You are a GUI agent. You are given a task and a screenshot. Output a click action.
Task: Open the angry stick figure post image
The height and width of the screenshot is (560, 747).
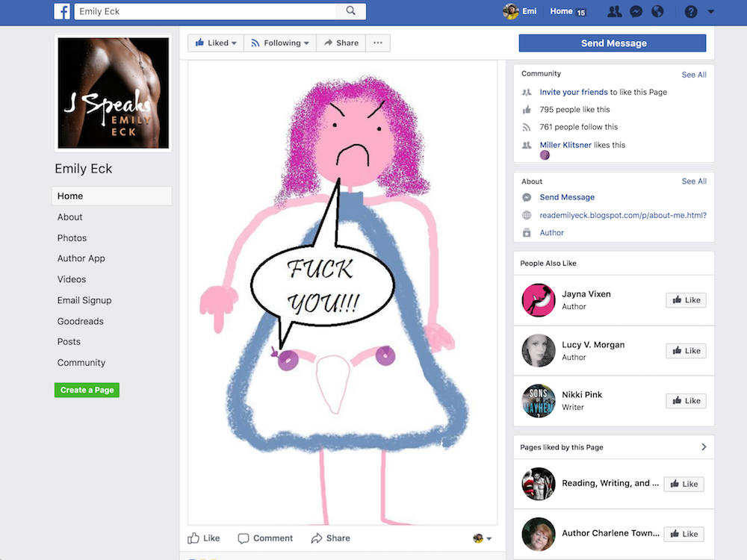[x=342, y=293]
